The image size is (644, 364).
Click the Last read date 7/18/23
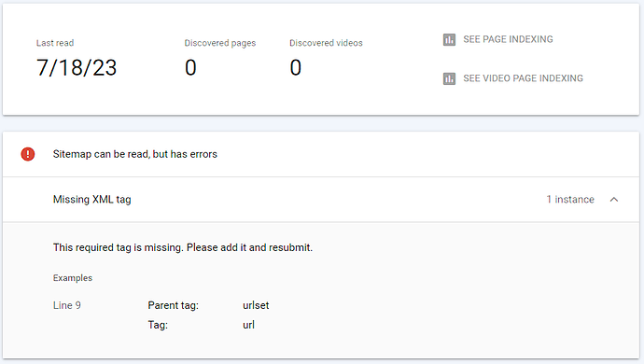pyautogui.click(x=77, y=67)
